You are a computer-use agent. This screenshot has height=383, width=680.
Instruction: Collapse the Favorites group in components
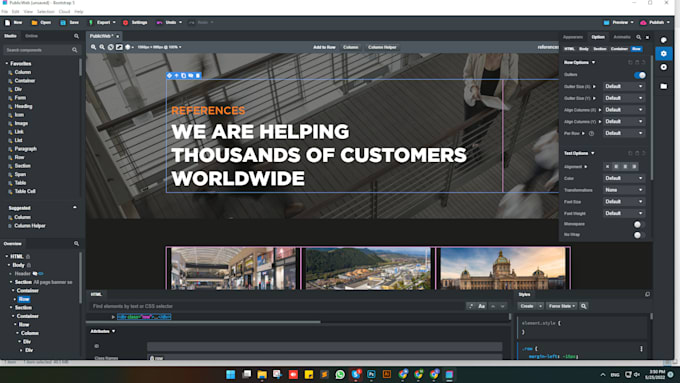point(7,64)
